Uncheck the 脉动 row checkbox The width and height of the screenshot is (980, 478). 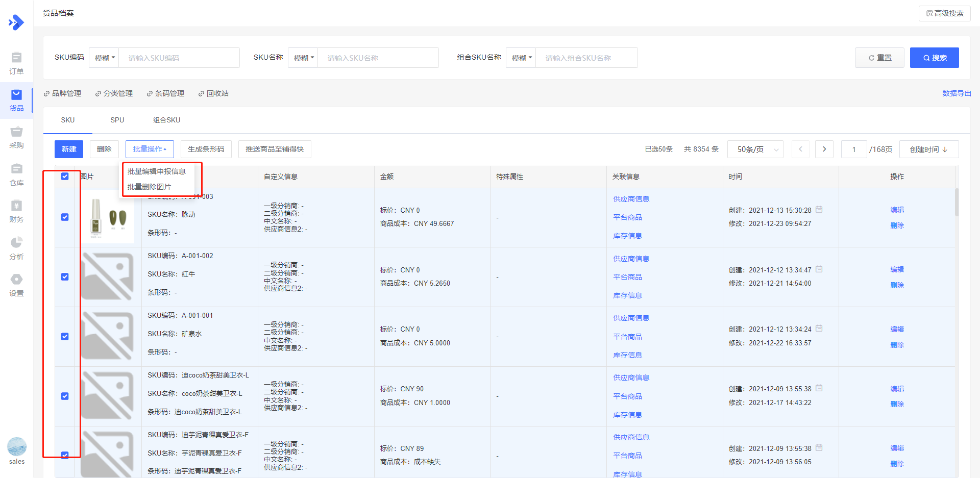pos(65,217)
